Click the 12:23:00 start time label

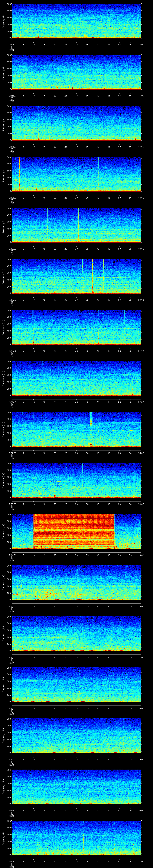point(12,504)
